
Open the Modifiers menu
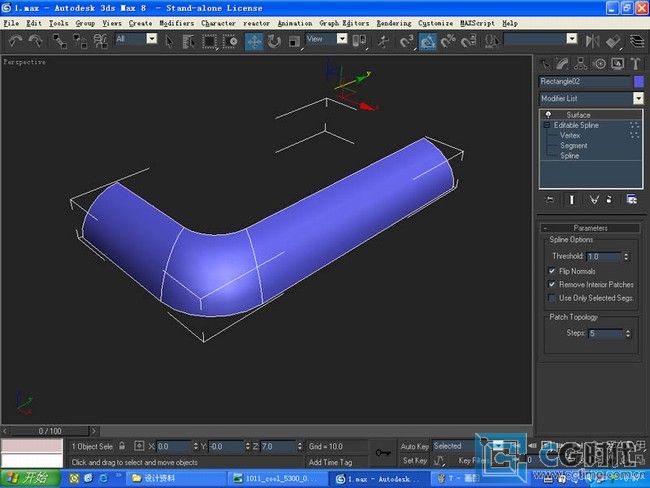(x=177, y=23)
